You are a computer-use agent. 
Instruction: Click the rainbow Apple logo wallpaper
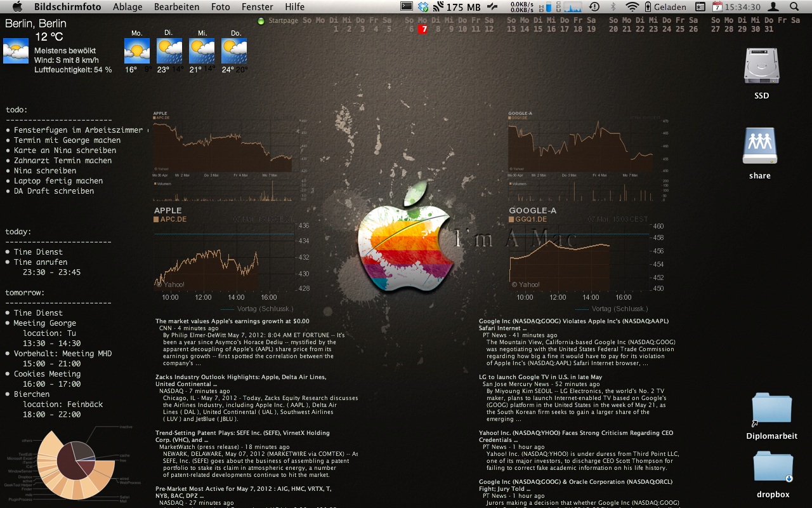[406, 236]
